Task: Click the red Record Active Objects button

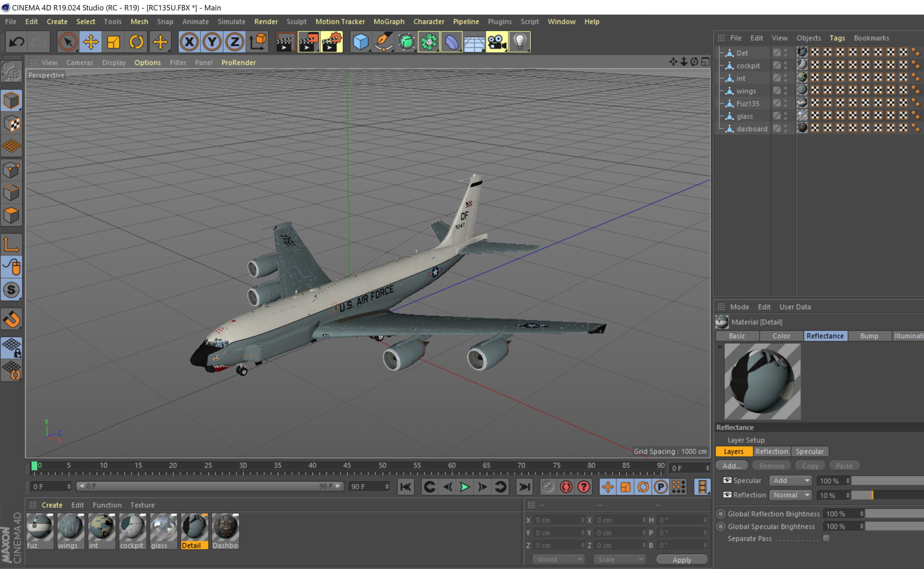Action: tap(566, 487)
